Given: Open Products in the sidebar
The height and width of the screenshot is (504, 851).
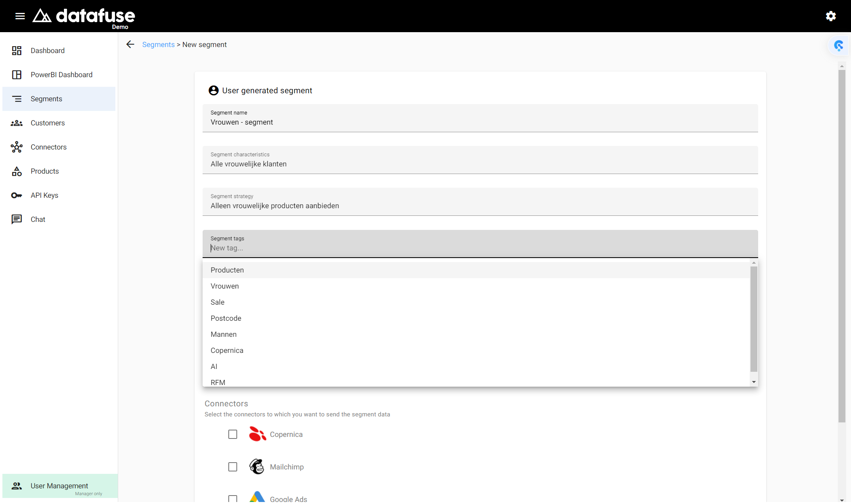Looking at the screenshot, I should [59, 171].
